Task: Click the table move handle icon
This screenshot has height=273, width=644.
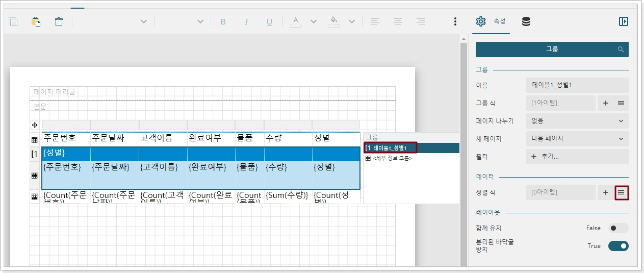Action: [35, 125]
